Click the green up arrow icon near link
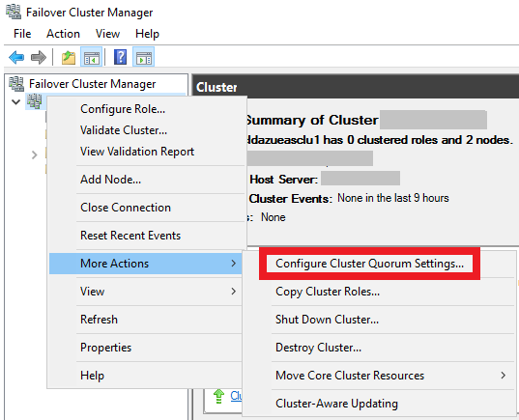This screenshot has height=420, width=519. coord(218,396)
